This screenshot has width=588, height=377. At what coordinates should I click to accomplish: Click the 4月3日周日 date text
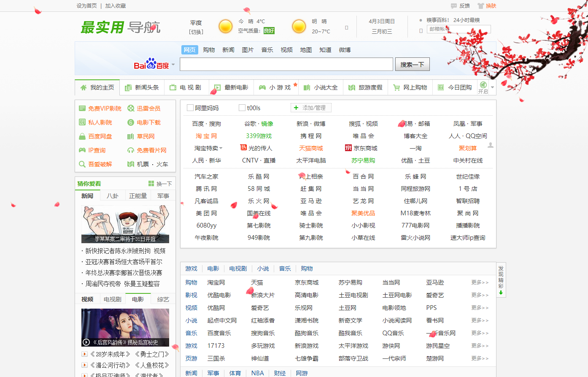coord(382,21)
